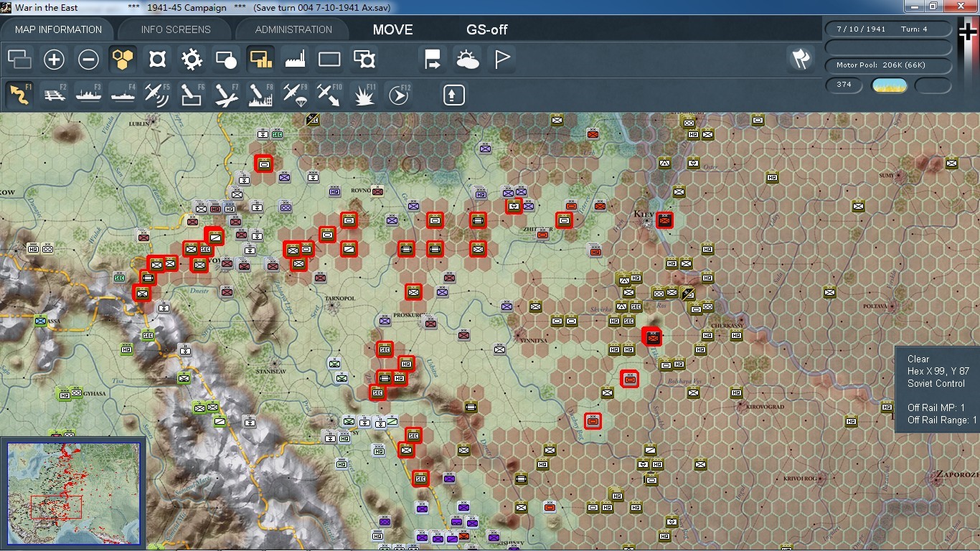Viewport: 980px width, 551px height.
Task: Select Naval Transport mode (F3) icon
Action: tap(89, 95)
